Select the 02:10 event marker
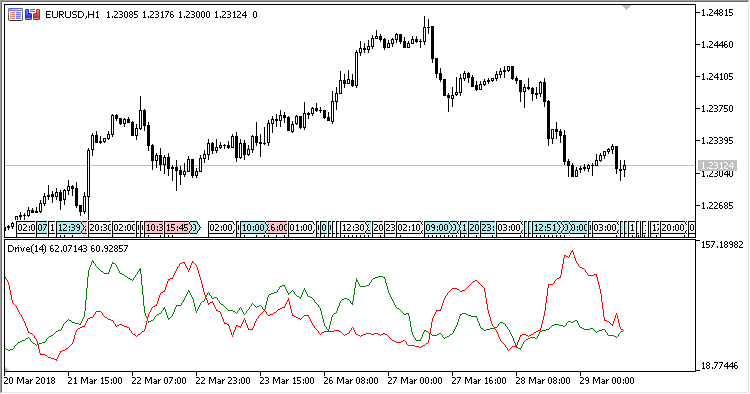Image resolution: width=750 pixels, height=394 pixels. tap(409, 228)
